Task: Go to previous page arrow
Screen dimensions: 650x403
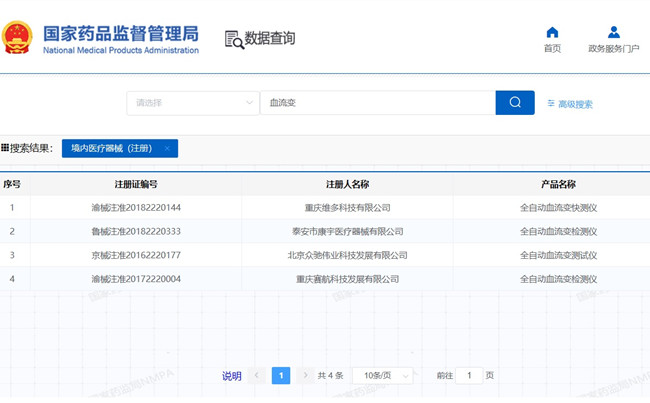Action: point(257,375)
